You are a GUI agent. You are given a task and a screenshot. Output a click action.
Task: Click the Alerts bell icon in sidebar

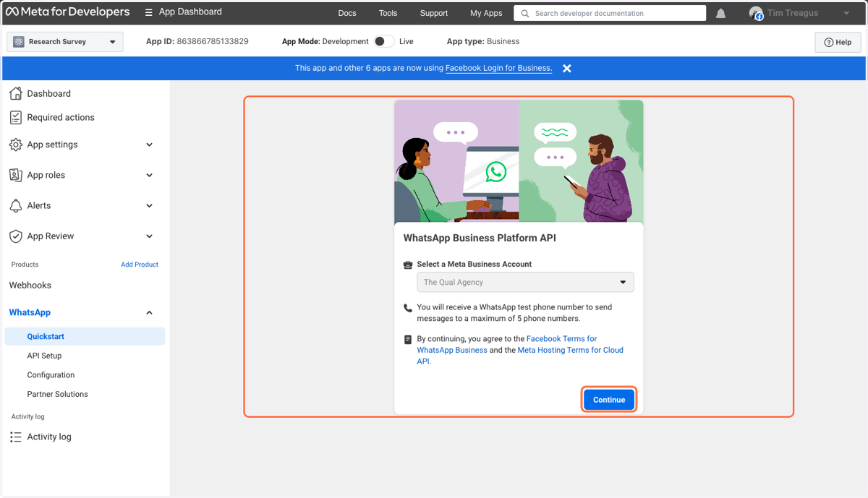tap(16, 205)
